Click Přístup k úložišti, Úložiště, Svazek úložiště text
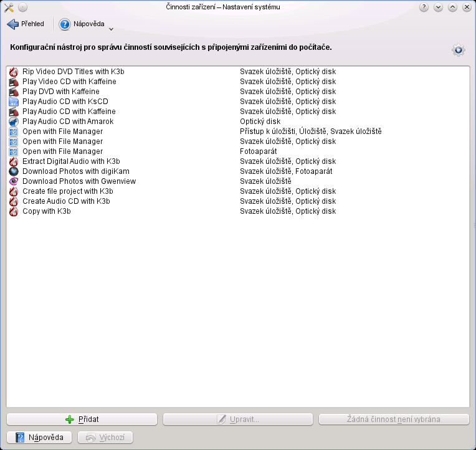Viewport: 476px width, 450px height. tap(310, 132)
